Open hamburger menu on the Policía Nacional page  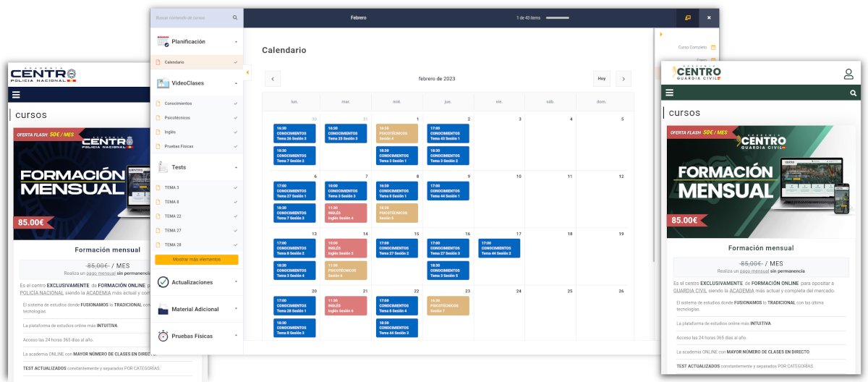click(16, 95)
